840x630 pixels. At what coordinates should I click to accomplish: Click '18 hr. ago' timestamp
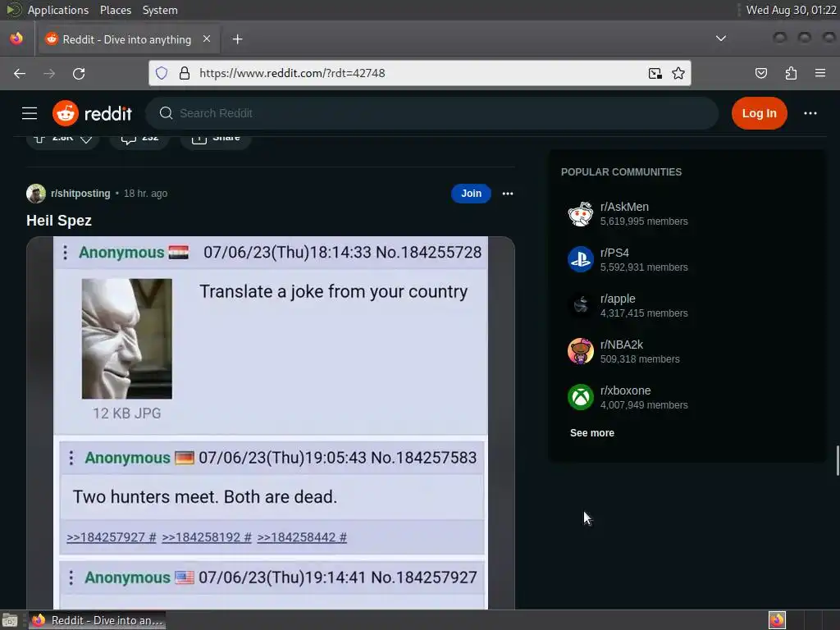146,194
